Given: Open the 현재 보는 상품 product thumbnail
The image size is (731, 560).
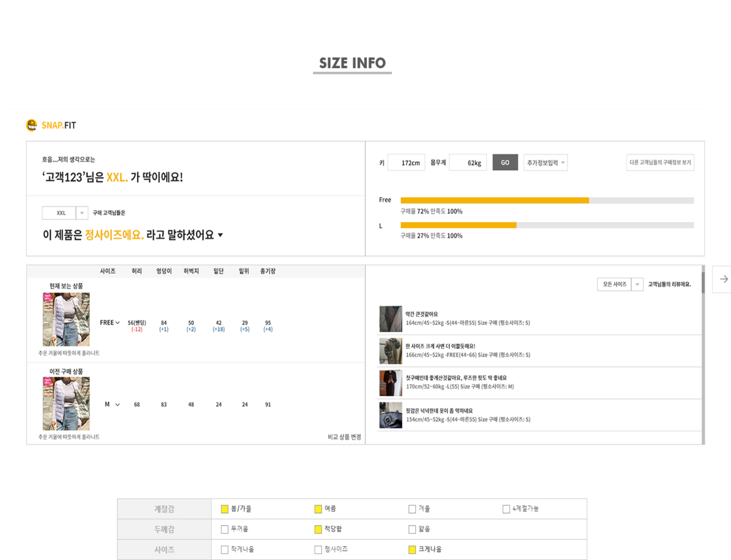Looking at the screenshot, I should coord(66,319).
